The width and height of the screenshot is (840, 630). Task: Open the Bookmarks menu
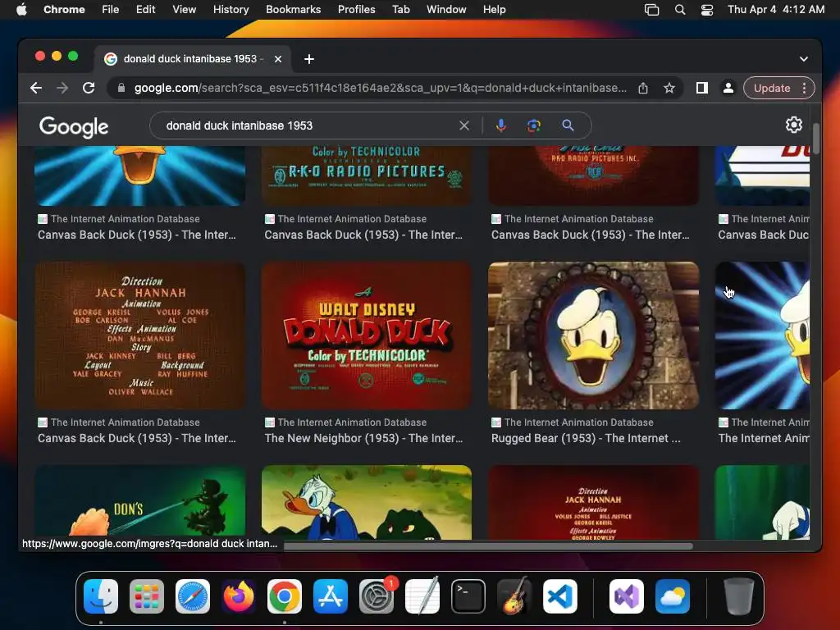(x=293, y=9)
